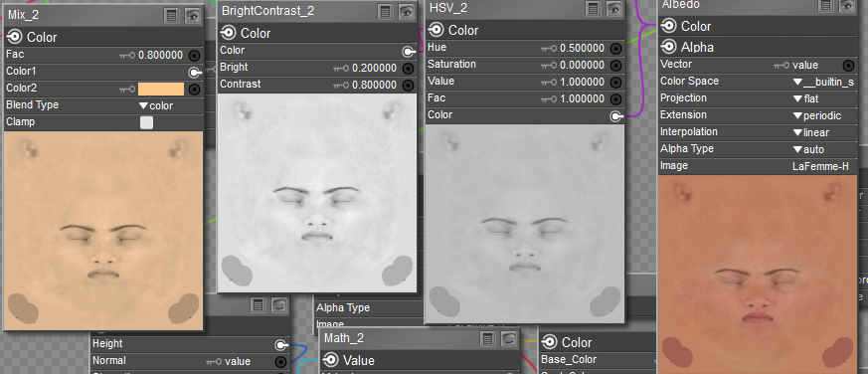Click the Contrast animation key icon

click(x=341, y=86)
